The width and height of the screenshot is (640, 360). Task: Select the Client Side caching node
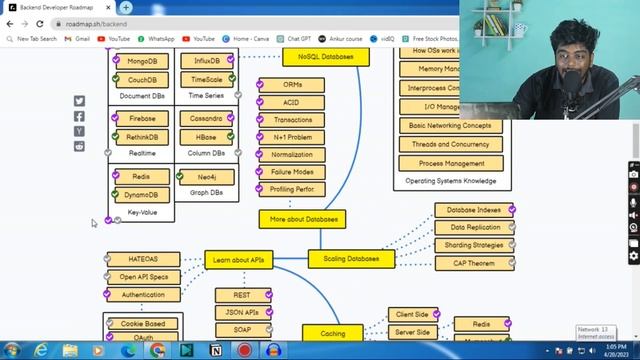tap(413, 315)
